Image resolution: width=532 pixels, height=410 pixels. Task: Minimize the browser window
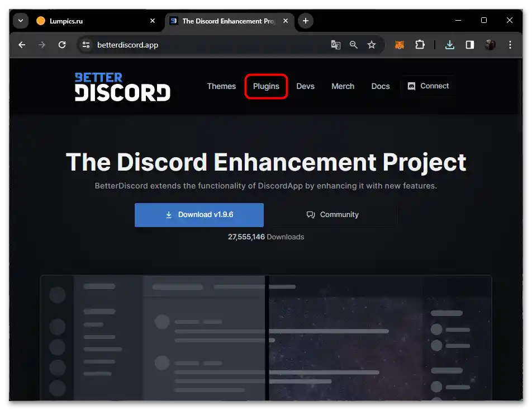[458, 20]
